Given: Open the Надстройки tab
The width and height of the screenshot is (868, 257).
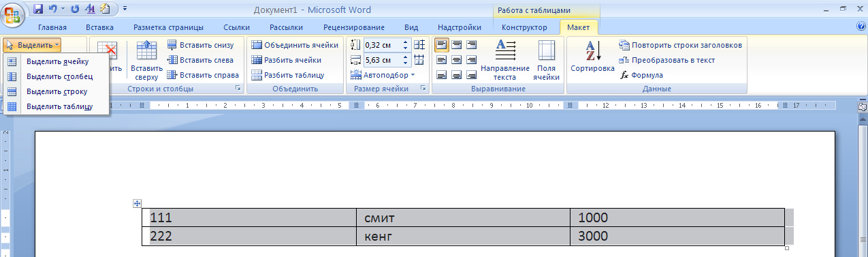Looking at the screenshot, I should (x=460, y=27).
